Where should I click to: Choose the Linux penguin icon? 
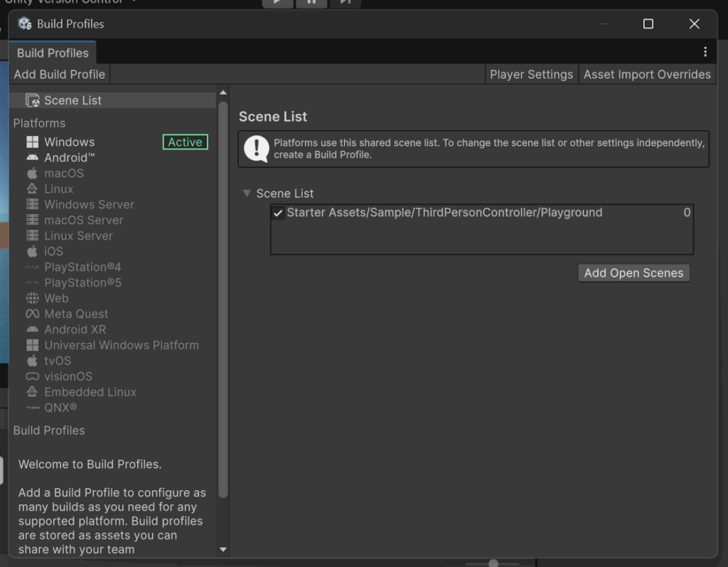[x=32, y=189]
